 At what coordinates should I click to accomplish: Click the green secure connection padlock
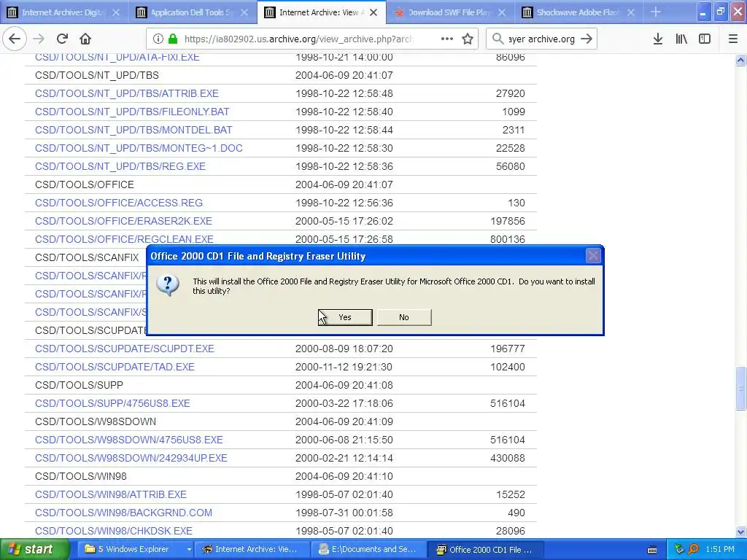[x=173, y=39]
